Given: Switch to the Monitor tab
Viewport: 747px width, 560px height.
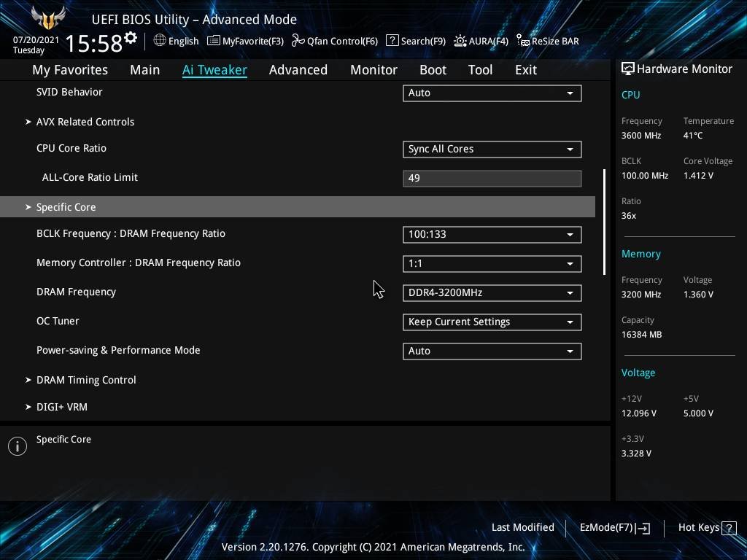Looking at the screenshot, I should point(373,70).
